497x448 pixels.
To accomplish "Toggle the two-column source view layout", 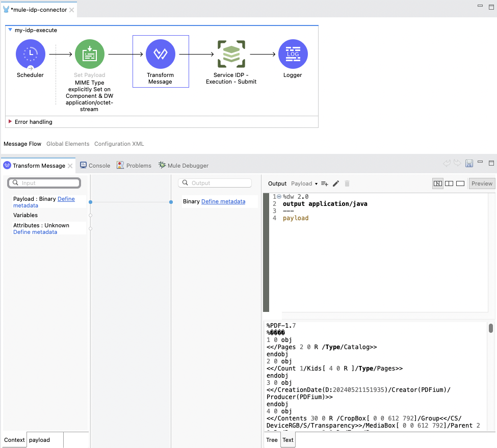I will (x=449, y=183).
